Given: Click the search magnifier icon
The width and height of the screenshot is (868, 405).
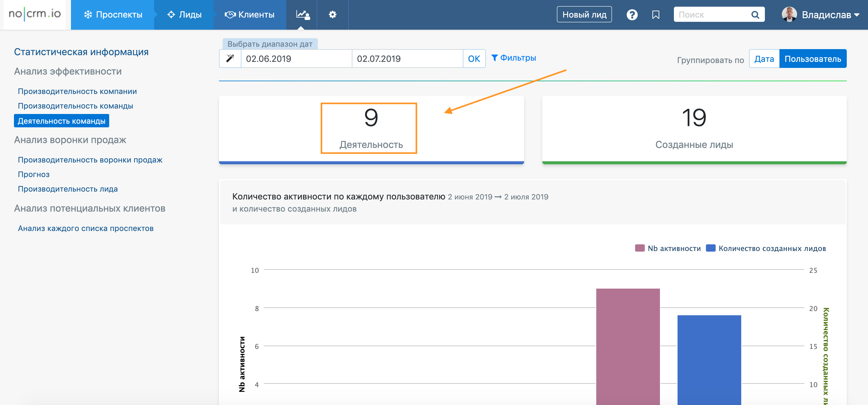Looking at the screenshot, I should 755,15.
